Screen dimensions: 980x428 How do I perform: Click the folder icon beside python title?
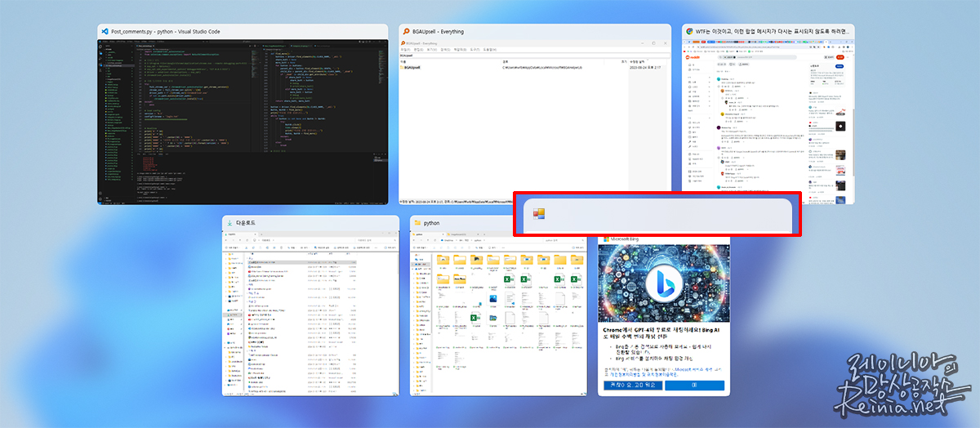(416, 222)
